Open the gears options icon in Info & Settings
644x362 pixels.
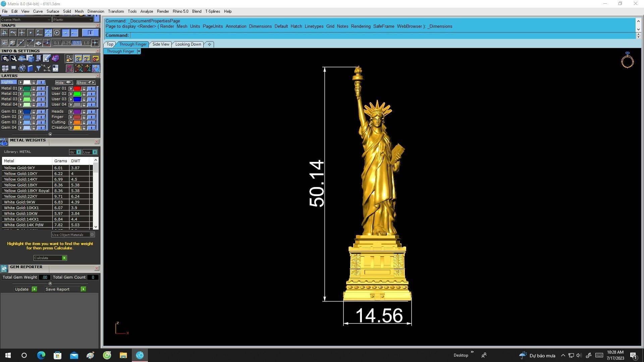point(5,58)
